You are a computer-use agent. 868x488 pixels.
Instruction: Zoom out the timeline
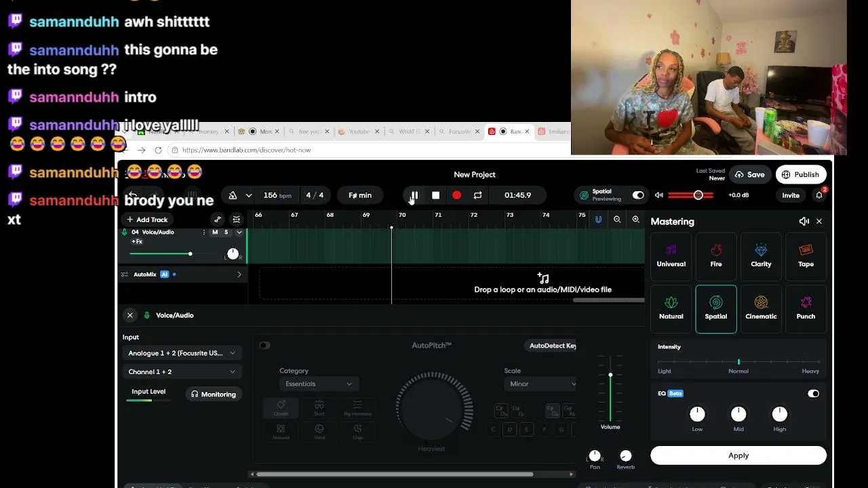[617, 220]
